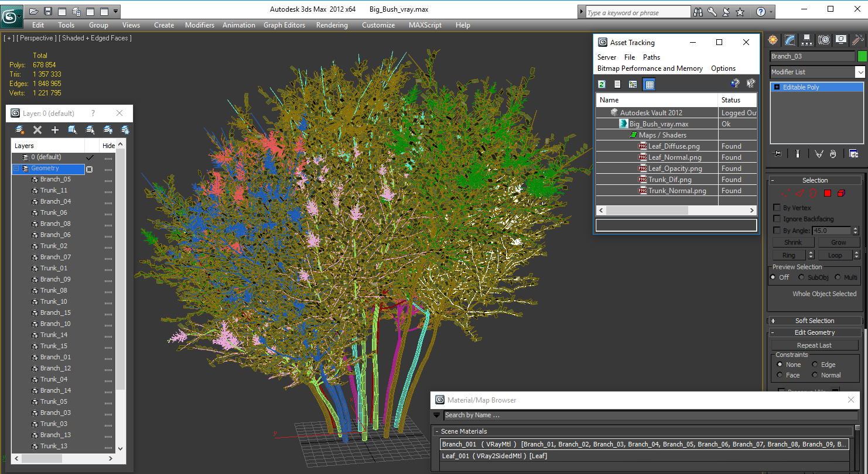Click the Favorites star icon

(x=740, y=12)
